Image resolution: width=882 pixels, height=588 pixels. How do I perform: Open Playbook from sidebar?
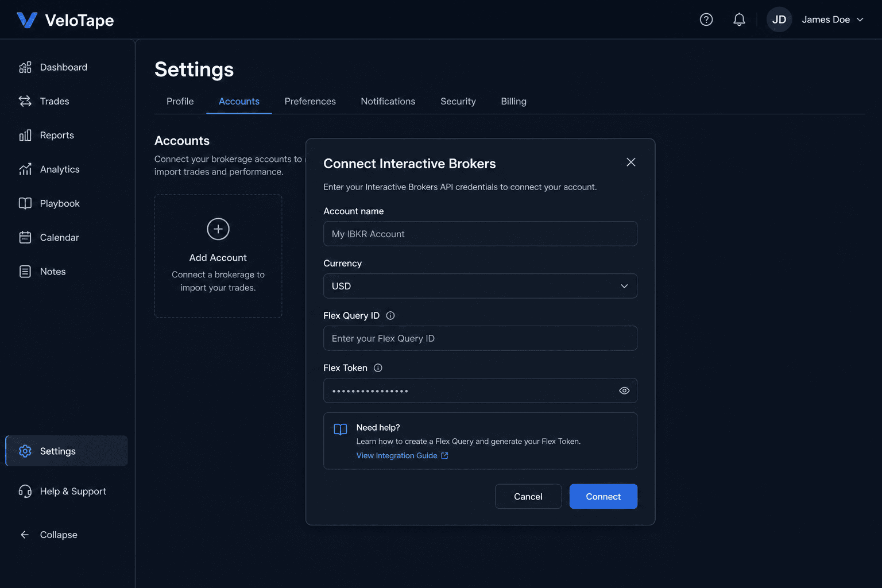[60, 203]
